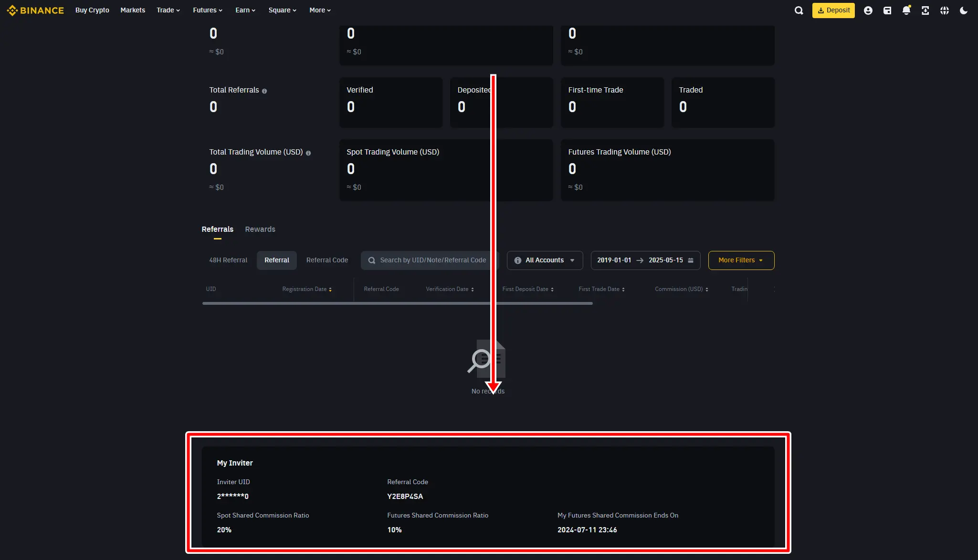
Task: Open the Markets menu item
Action: pos(133,10)
